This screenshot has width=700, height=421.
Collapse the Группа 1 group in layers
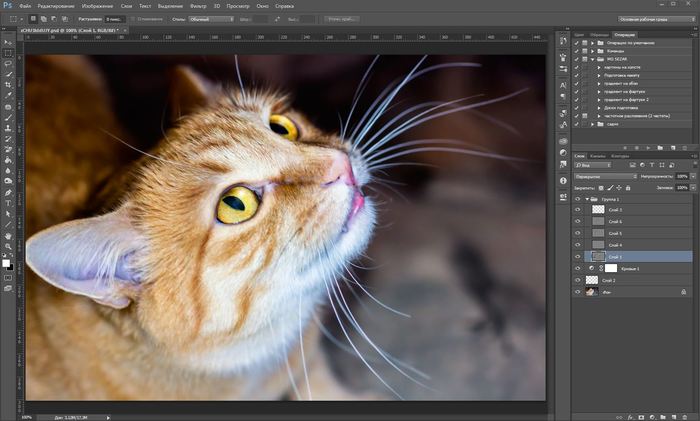pyautogui.click(x=587, y=198)
